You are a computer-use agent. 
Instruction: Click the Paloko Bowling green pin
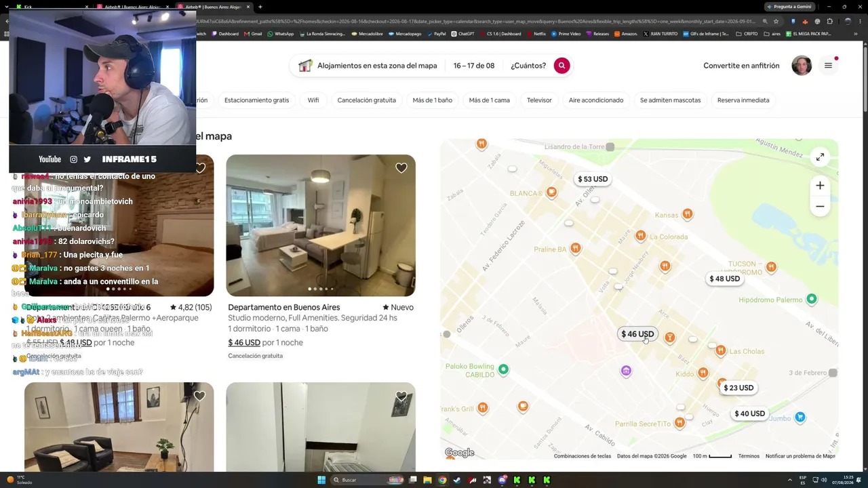click(503, 369)
